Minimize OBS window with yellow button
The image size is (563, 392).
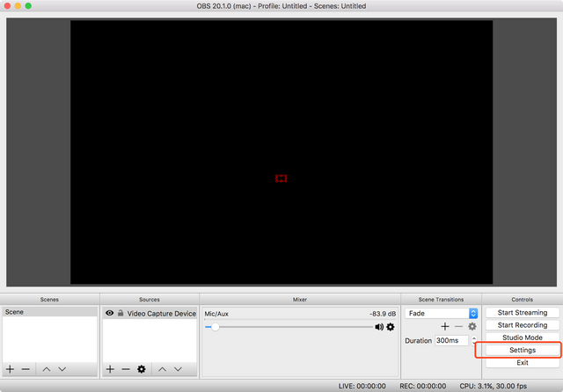[x=18, y=6]
